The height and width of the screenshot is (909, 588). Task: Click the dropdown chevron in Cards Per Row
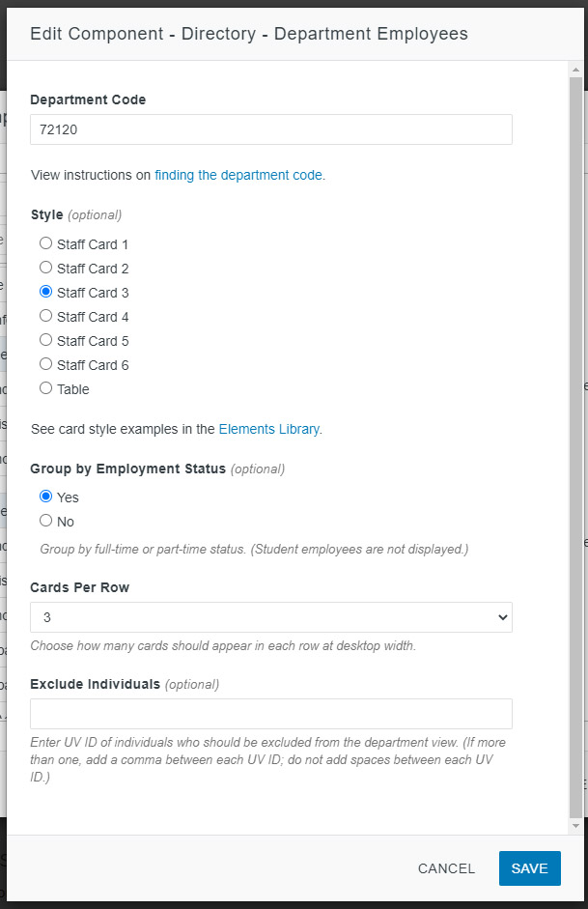(x=501, y=616)
